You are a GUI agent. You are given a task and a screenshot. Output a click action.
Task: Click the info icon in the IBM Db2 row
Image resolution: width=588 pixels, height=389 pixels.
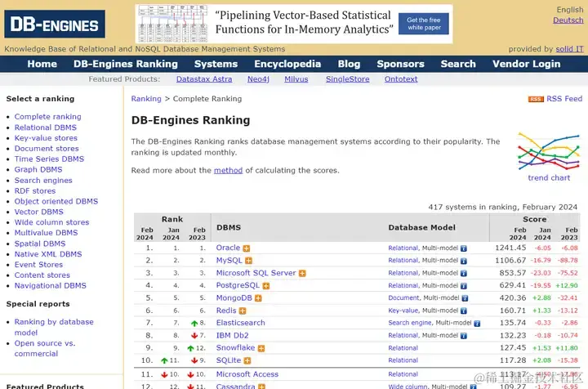(464, 336)
